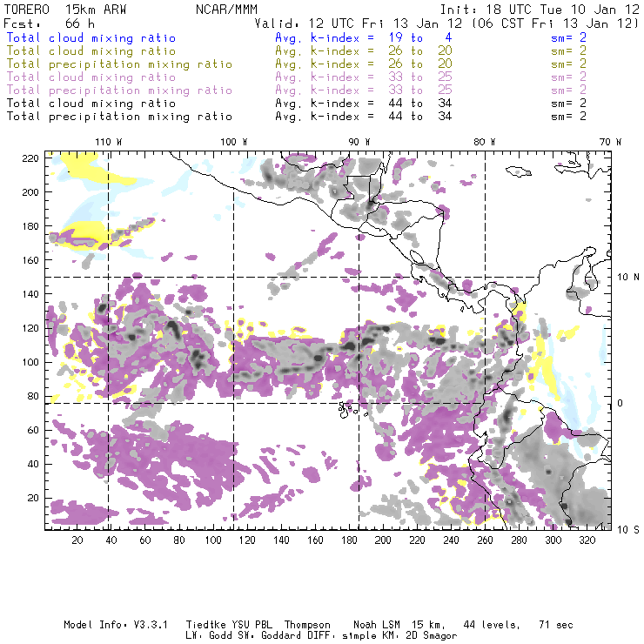Click the "70 W" longitude label
This screenshot has width=644, height=644.
pyautogui.click(x=610, y=142)
